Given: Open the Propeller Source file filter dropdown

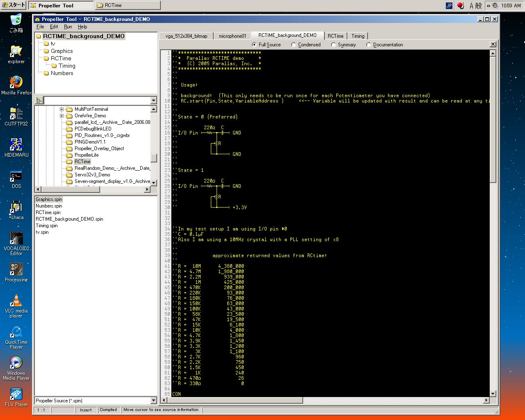Looking at the screenshot, I should pyautogui.click(x=154, y=401).
